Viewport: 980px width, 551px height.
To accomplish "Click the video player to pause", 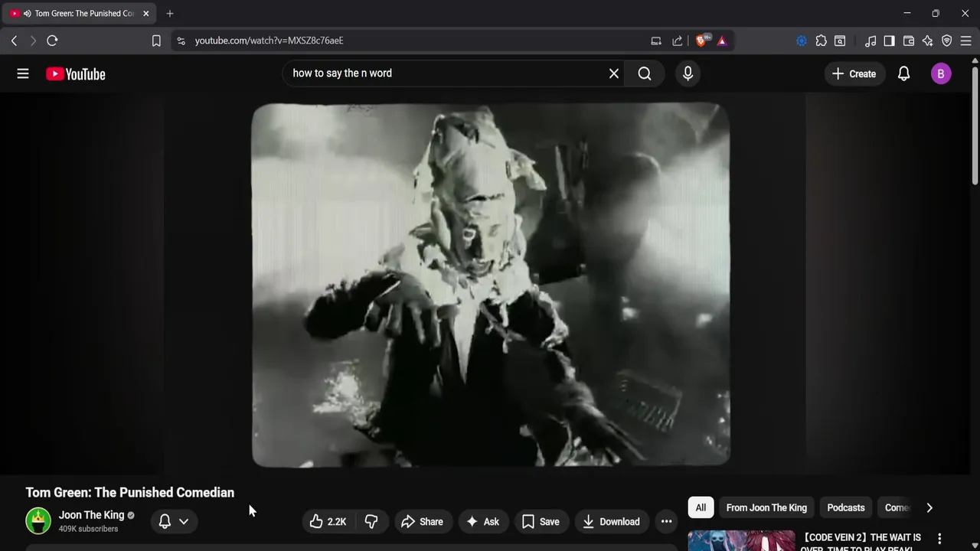I will coord(491,284).
